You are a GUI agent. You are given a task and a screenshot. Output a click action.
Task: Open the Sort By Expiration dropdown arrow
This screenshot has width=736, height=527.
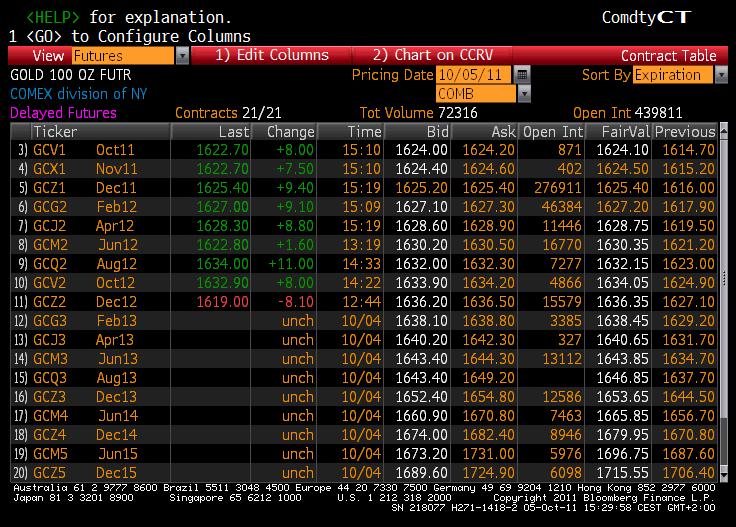721,75
